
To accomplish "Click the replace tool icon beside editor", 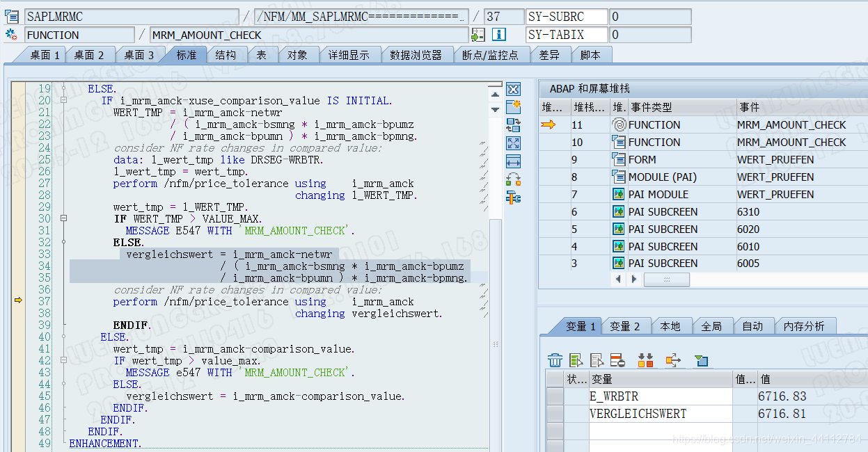I will click(514, 125).
